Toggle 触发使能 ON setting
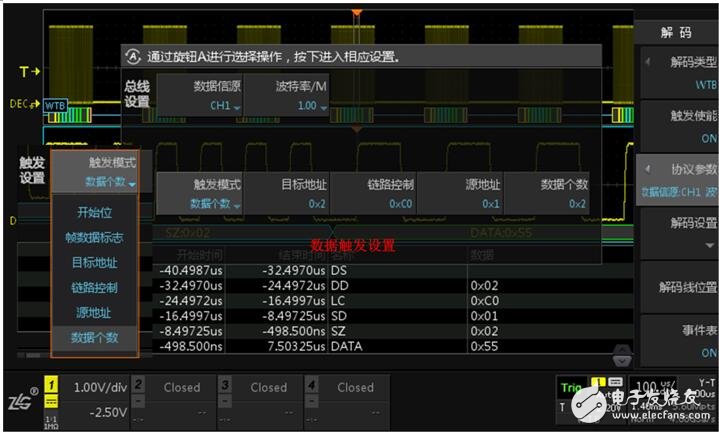This screenshot has height=432, width=719. 676,127
